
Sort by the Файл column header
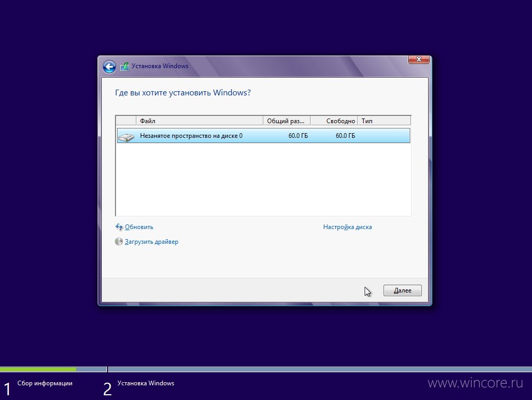coord(199,121)
